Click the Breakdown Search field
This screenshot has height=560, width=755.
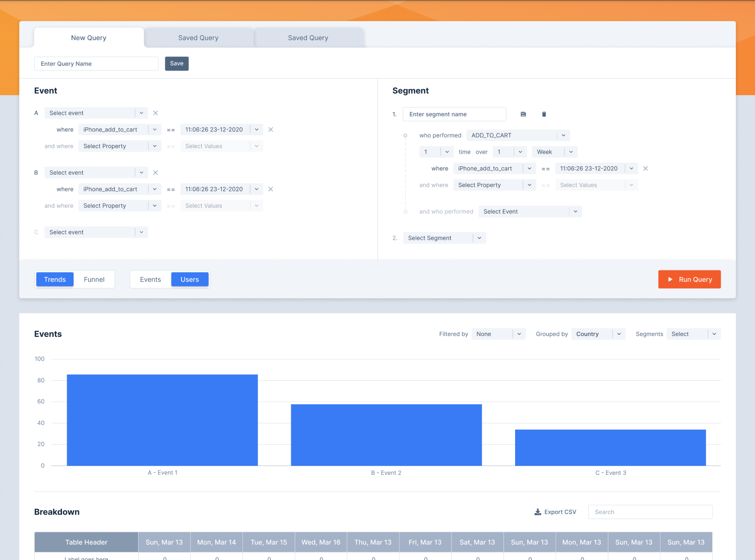[x=651, y=512]
